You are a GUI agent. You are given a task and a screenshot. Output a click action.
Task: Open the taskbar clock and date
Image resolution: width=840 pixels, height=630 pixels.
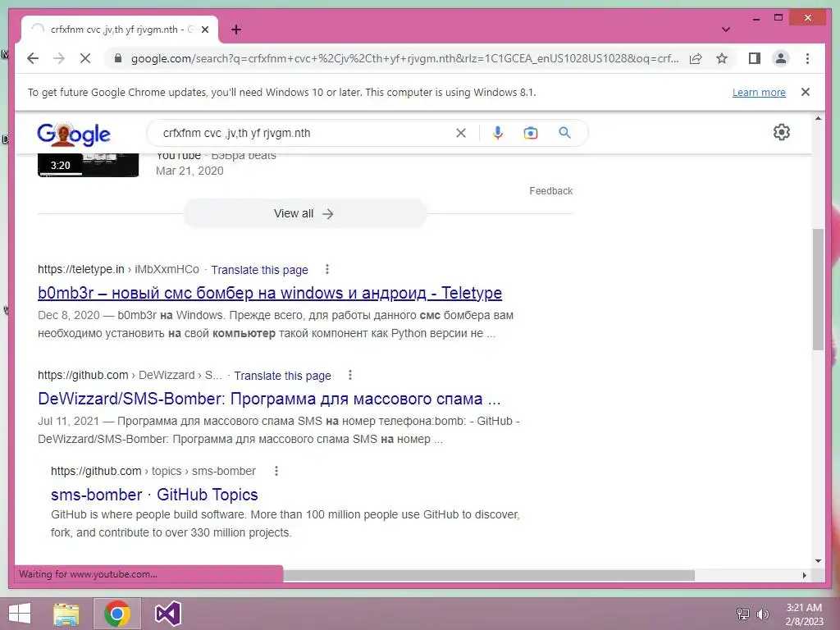click(804, 614)
